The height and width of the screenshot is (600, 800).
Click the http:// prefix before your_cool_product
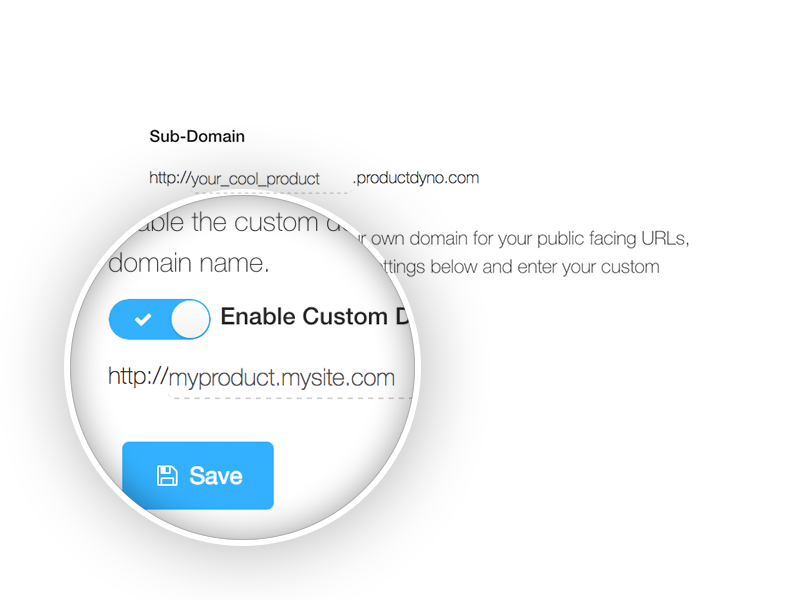(x=170, y=179)
